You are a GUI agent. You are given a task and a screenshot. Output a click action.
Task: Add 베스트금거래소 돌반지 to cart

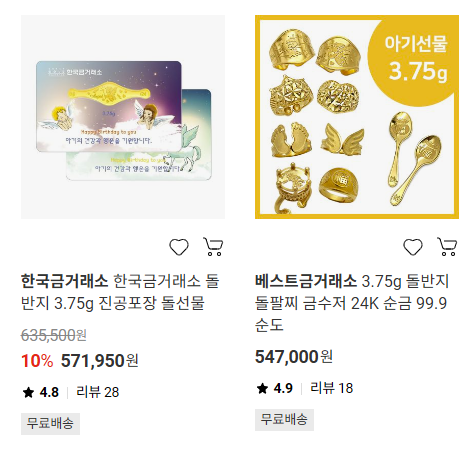coord(447,247)
